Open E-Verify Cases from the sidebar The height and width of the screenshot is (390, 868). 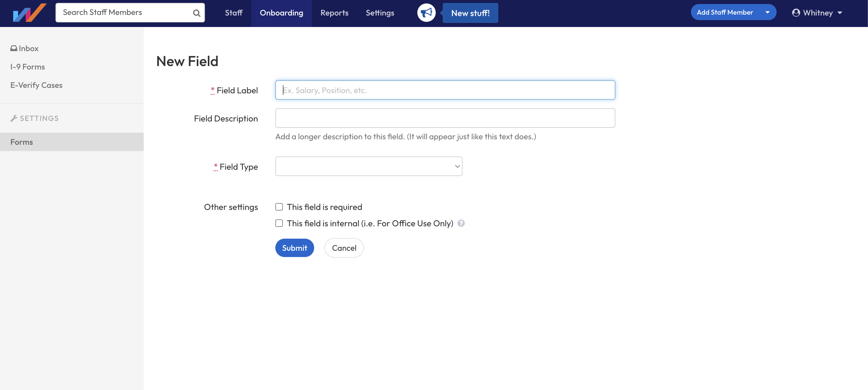[37, 85]
